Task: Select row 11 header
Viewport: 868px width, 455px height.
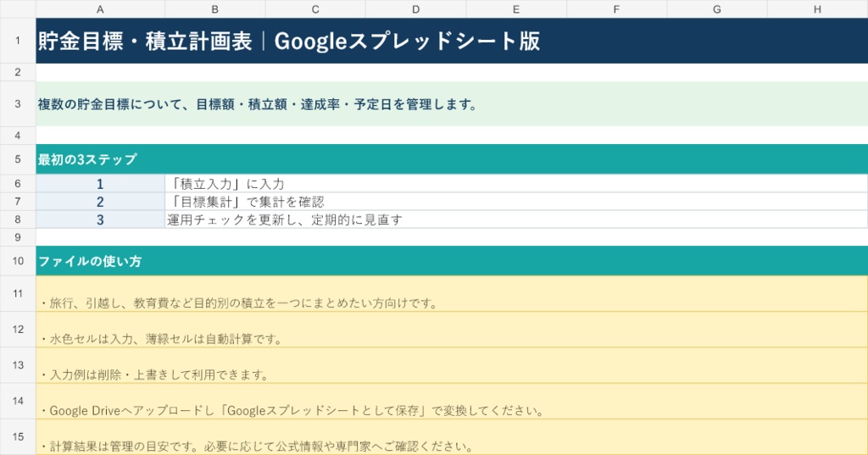Action: click(x=18, y=293)
